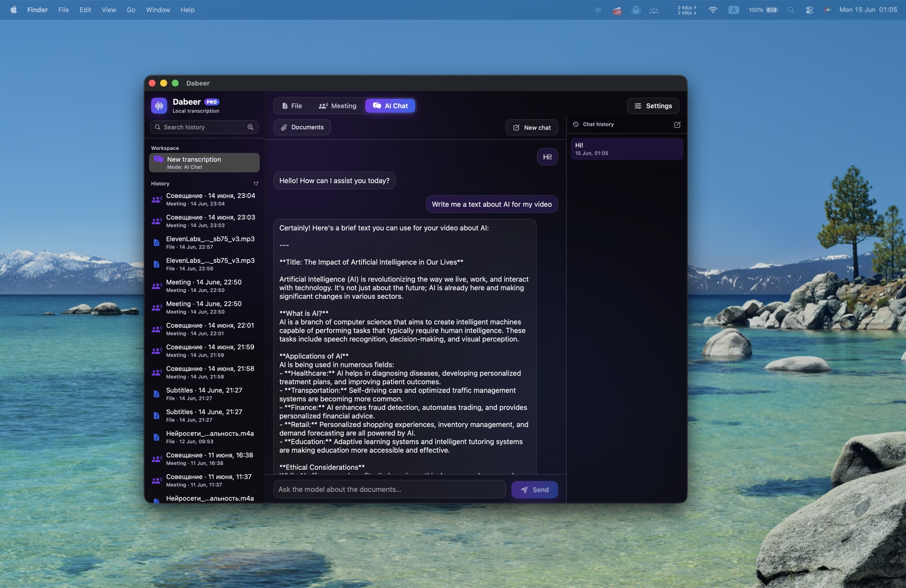The image size is (906, 588).
Task: Click the Dabeer waveform logo icon
Action: point(159,105)
